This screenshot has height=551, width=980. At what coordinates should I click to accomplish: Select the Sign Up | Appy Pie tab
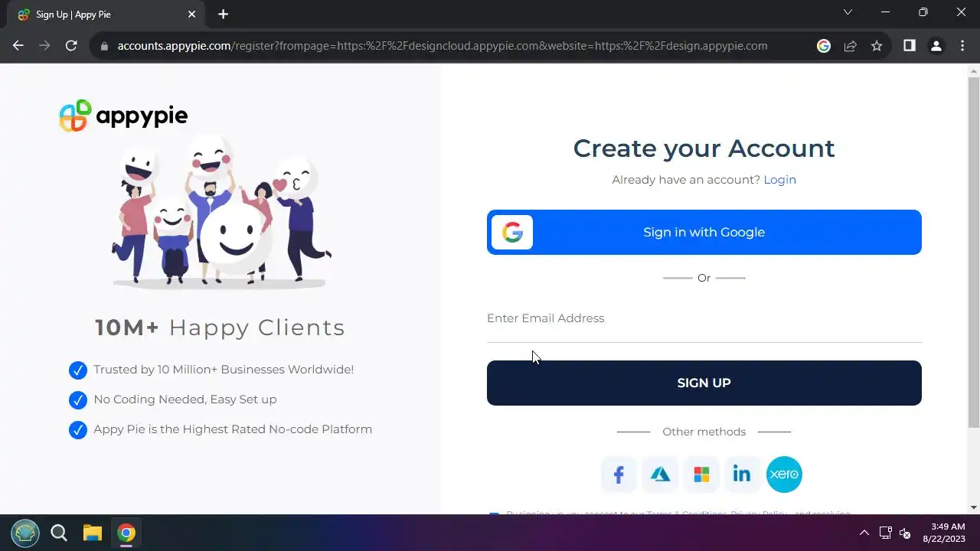106,15
